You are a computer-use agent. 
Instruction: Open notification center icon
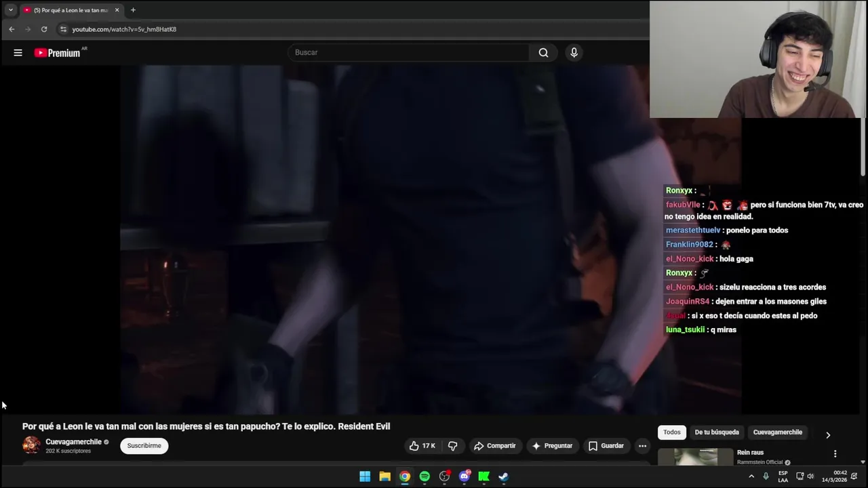854,476
